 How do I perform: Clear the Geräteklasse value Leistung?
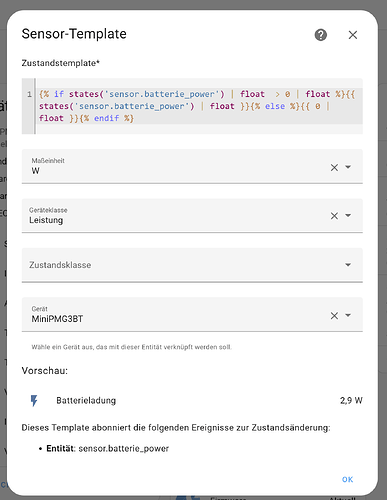point(334,216)
